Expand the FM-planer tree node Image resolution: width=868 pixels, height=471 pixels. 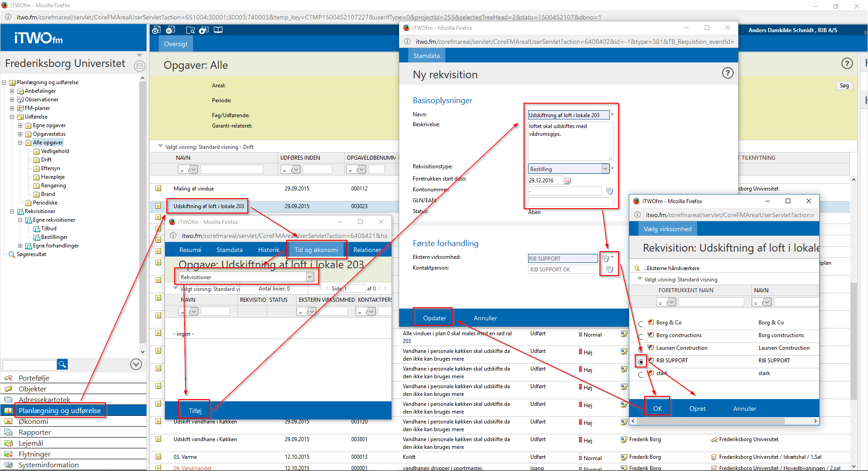12,108
